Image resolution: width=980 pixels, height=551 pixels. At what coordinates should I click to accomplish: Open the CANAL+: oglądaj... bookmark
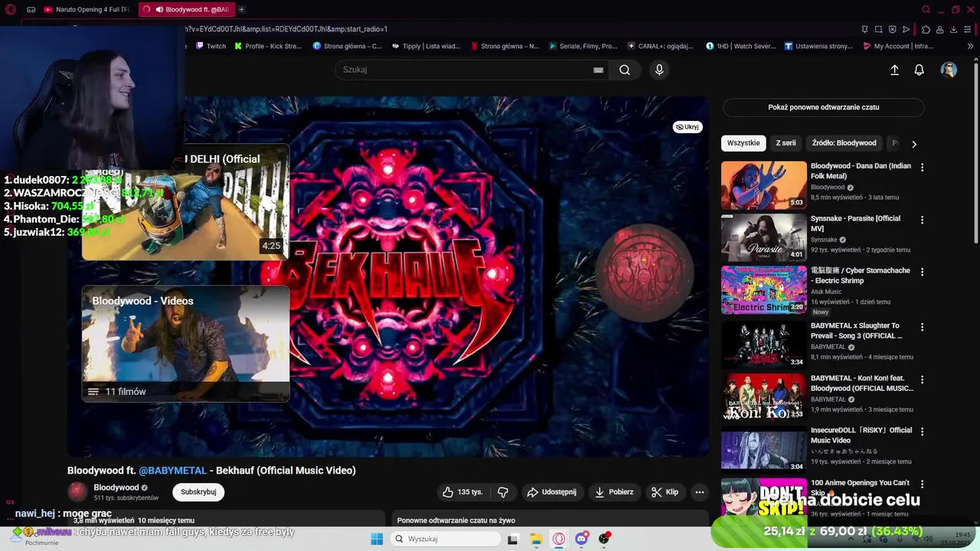(660, 46)
